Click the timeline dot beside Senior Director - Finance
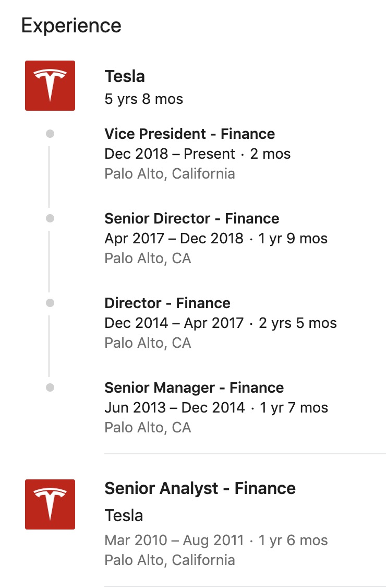 pyautogui.click(x=50, y=218)
